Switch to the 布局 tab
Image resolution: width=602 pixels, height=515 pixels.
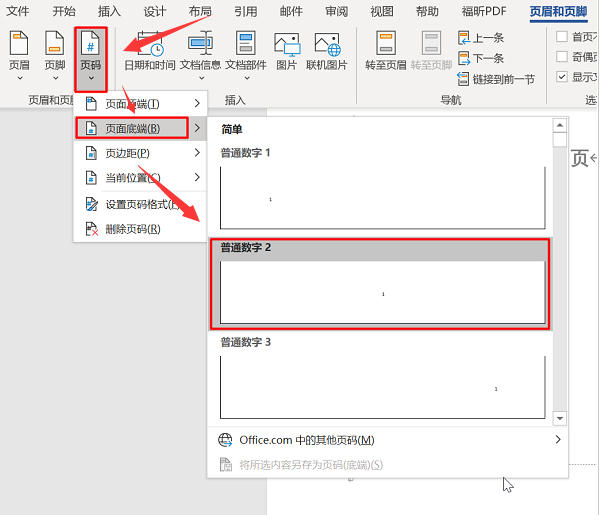coord(200,12)
